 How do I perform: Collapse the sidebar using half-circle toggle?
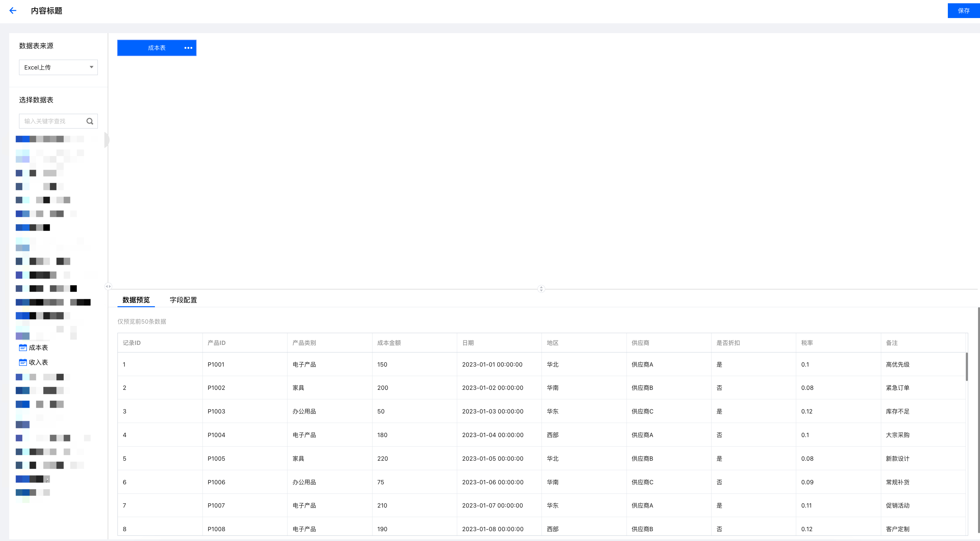(x=107, y=140)
